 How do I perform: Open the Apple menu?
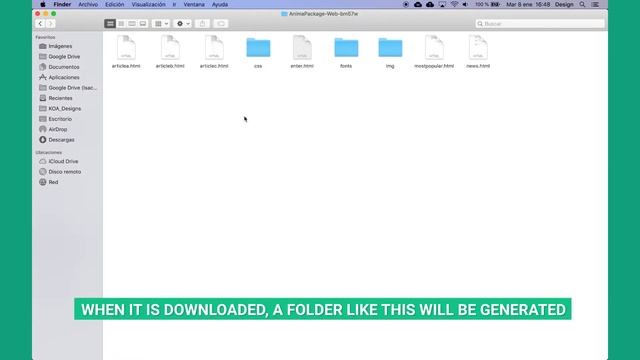coord(43,4)
